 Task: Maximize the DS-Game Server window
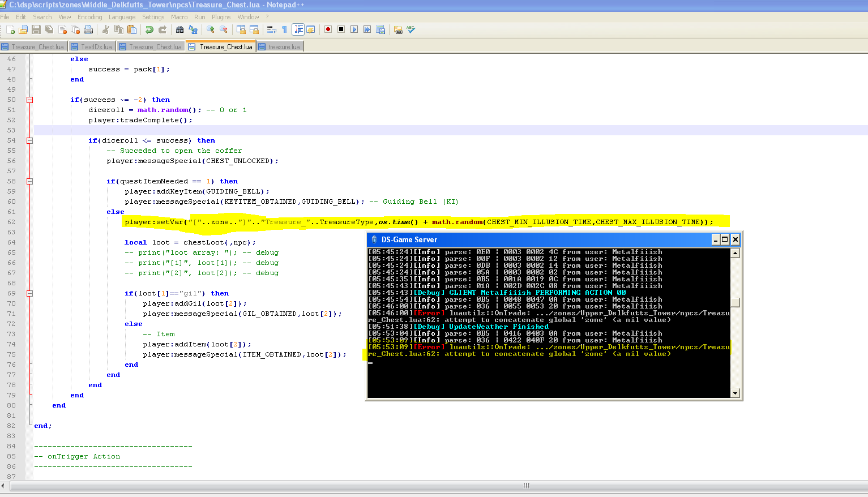[724, 239]
